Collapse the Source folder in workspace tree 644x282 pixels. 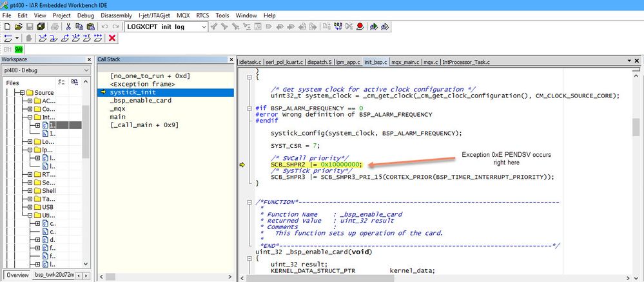(x=22, y=93)
